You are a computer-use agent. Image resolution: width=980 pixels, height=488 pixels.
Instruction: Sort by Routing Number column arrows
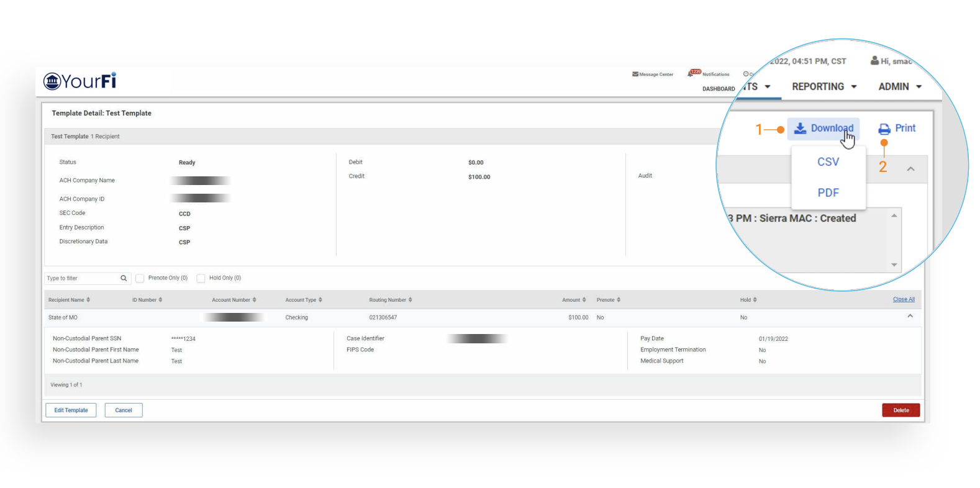[x=410, y=300]
